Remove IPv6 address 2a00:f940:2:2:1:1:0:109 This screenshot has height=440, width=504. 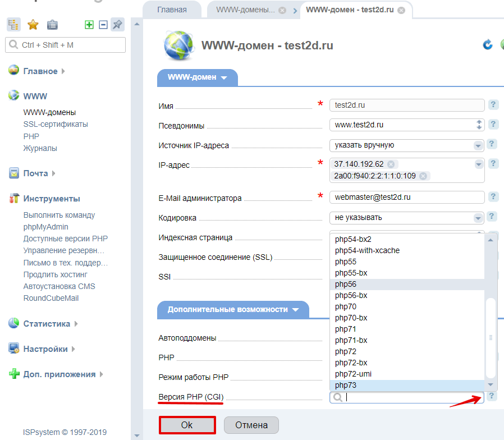423,176
